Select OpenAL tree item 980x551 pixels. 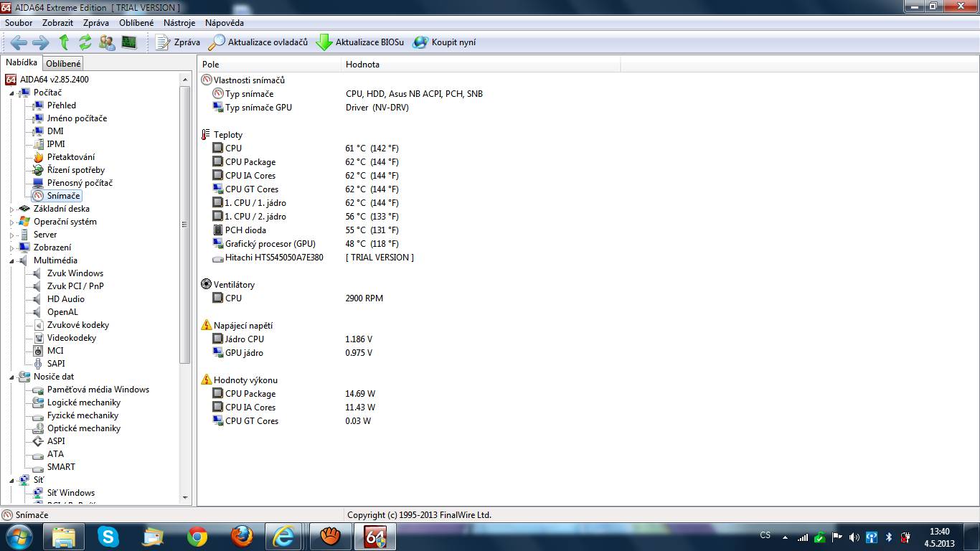62,312
